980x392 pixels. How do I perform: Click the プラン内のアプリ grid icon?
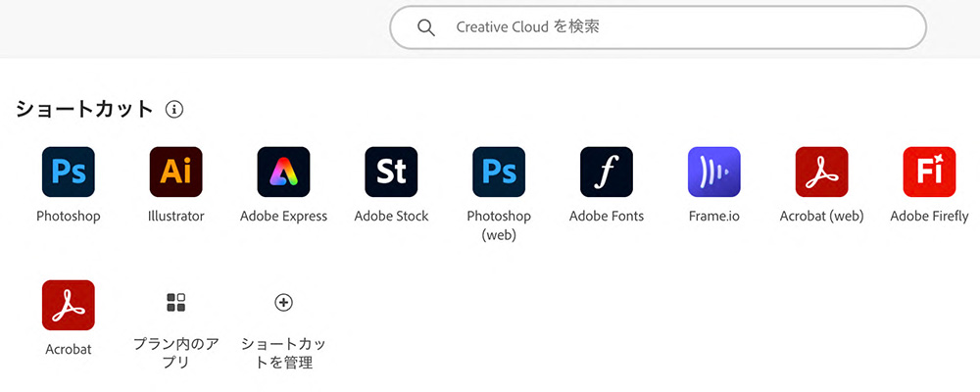click(175, 303)
